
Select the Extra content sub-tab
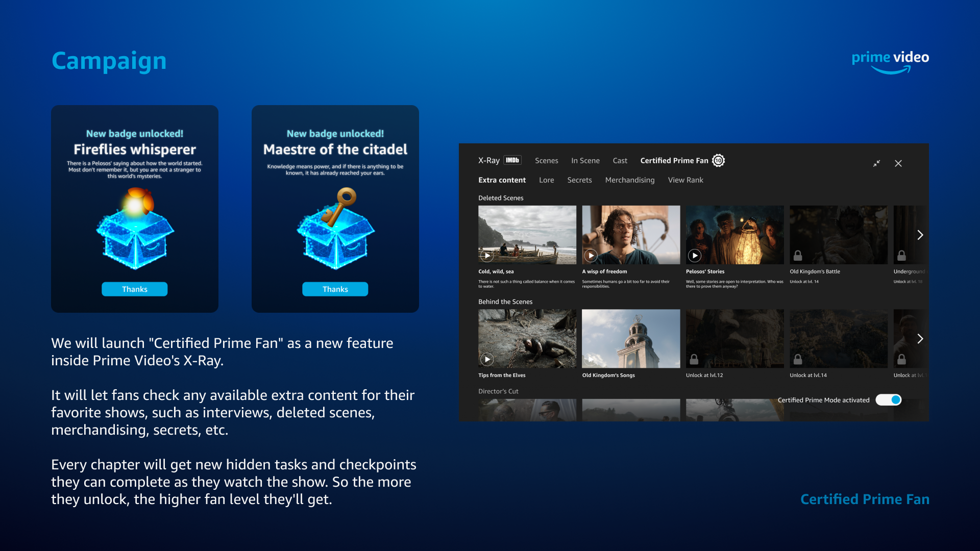(x=502, y=180)
